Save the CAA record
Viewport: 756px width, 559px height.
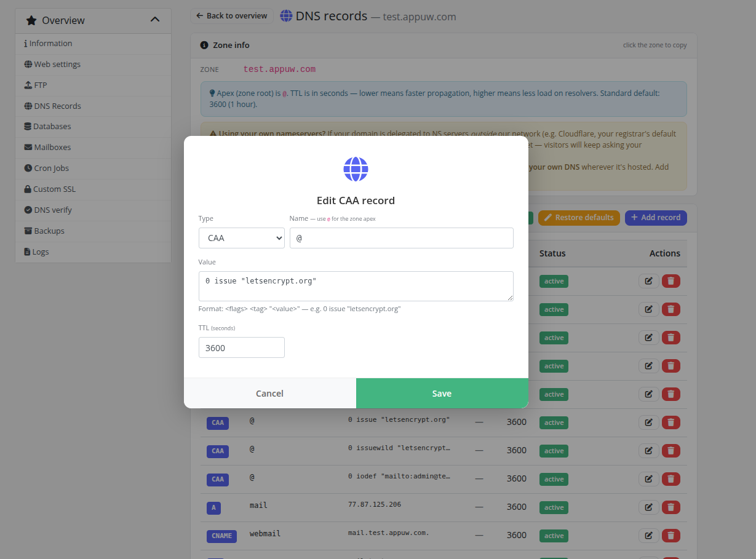(x=442, y=394)
